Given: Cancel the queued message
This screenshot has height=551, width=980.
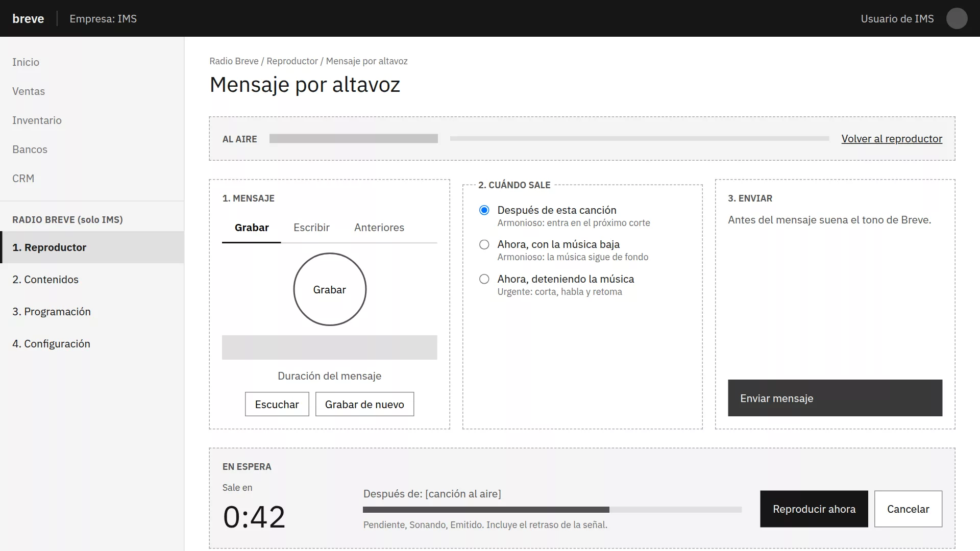Looking at the screenshot, I should 908,509.
